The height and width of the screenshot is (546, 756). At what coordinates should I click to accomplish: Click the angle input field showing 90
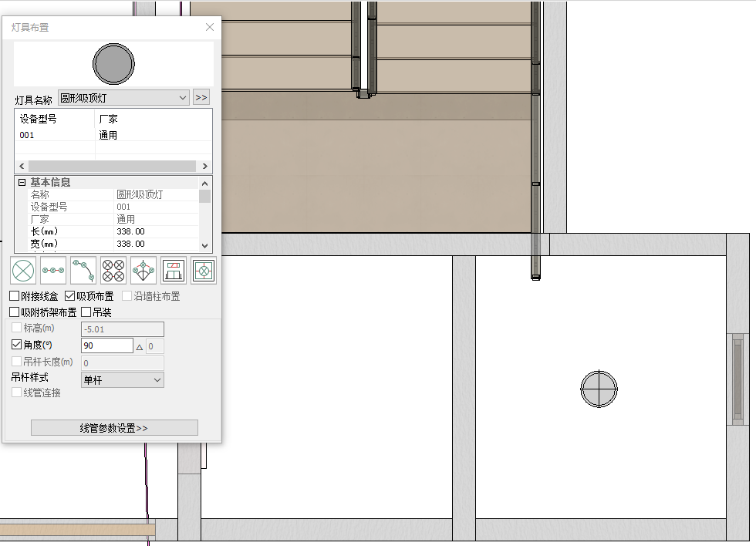pos(106,346)
